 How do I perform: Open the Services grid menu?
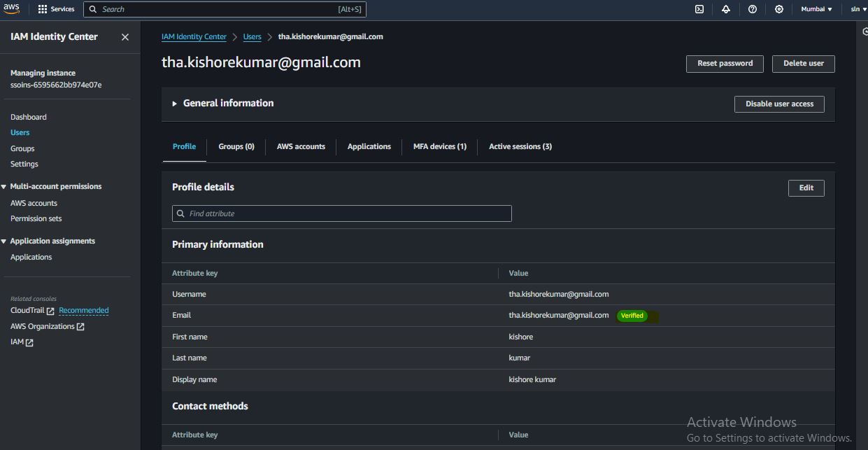56,9
